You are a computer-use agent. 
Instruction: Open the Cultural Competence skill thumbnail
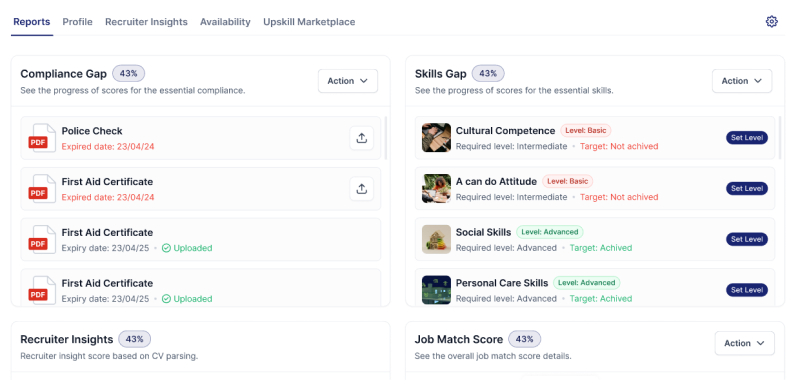(x=436, y=138)
